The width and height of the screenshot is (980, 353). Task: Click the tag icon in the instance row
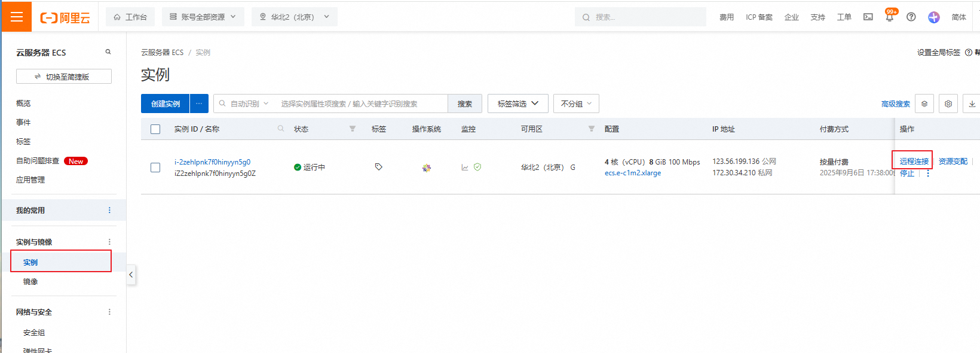click(378, 167)
